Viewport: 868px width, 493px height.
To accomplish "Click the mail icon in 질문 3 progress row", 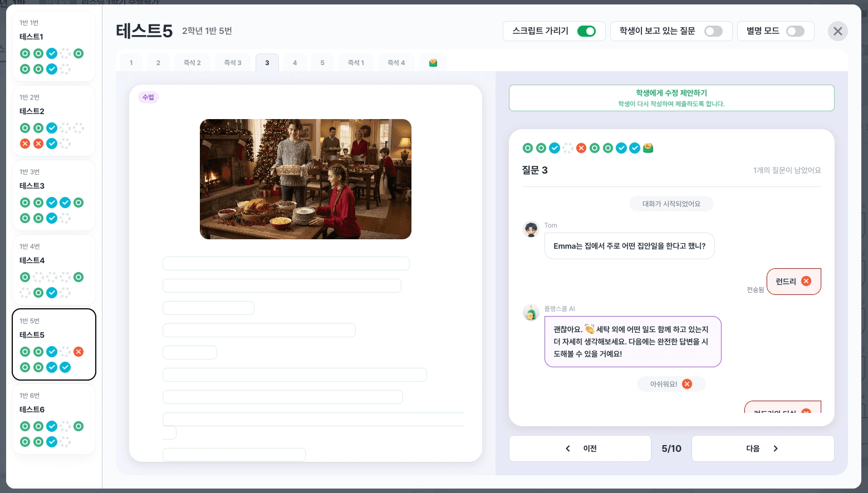I will click(648, 148).
